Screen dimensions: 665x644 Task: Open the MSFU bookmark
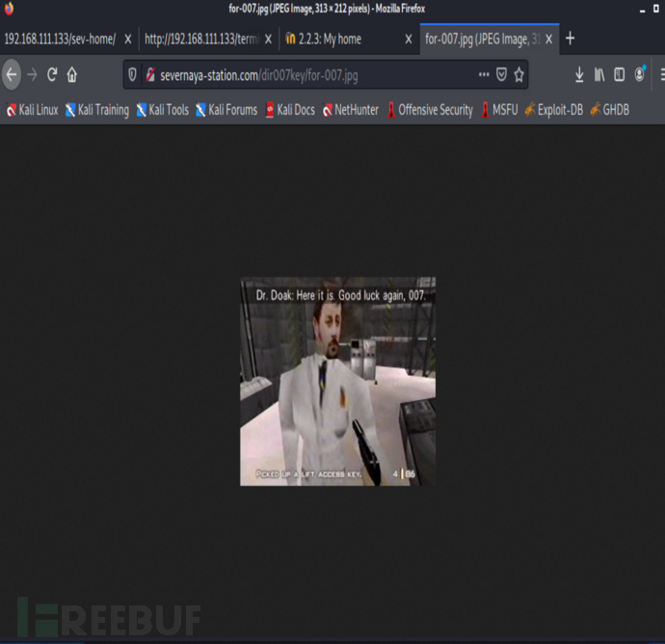click(499, 110)
